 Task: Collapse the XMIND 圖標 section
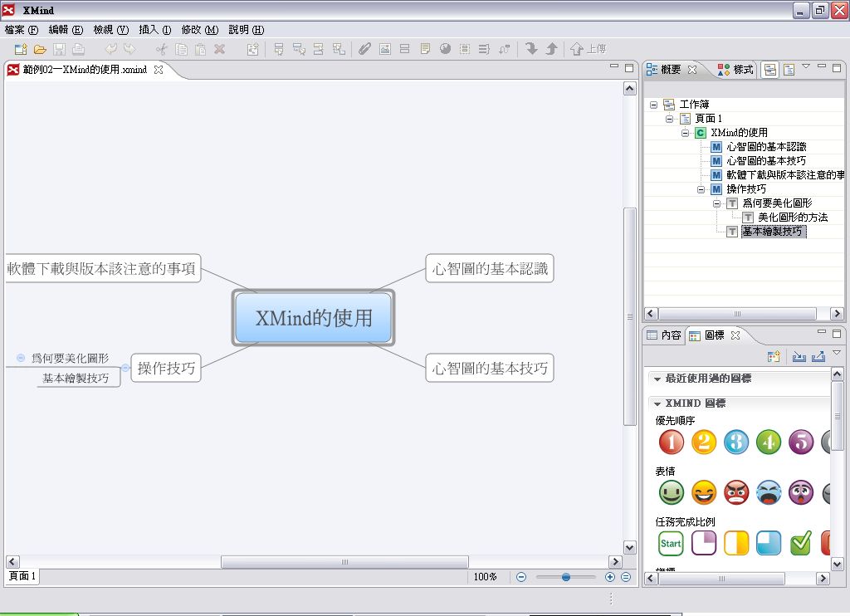click(657, 404)
